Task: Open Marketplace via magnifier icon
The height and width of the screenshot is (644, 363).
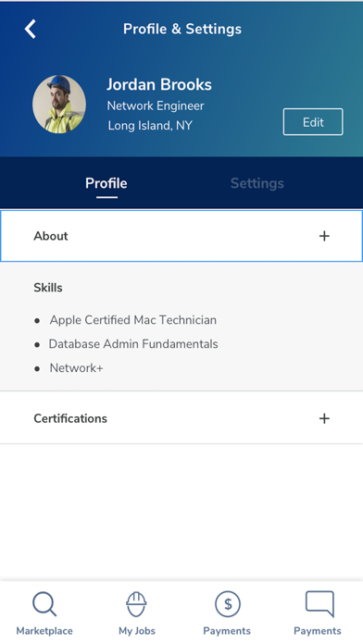Action: pos(44,604)
